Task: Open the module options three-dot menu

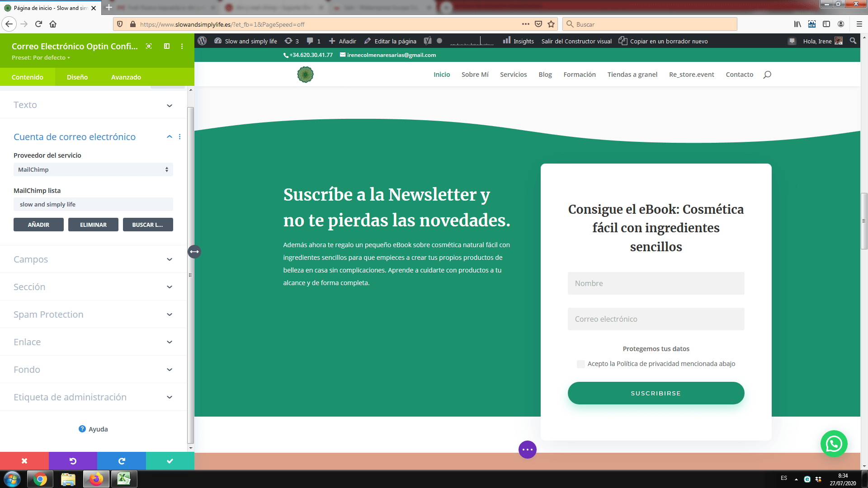Action: (182, 46)
